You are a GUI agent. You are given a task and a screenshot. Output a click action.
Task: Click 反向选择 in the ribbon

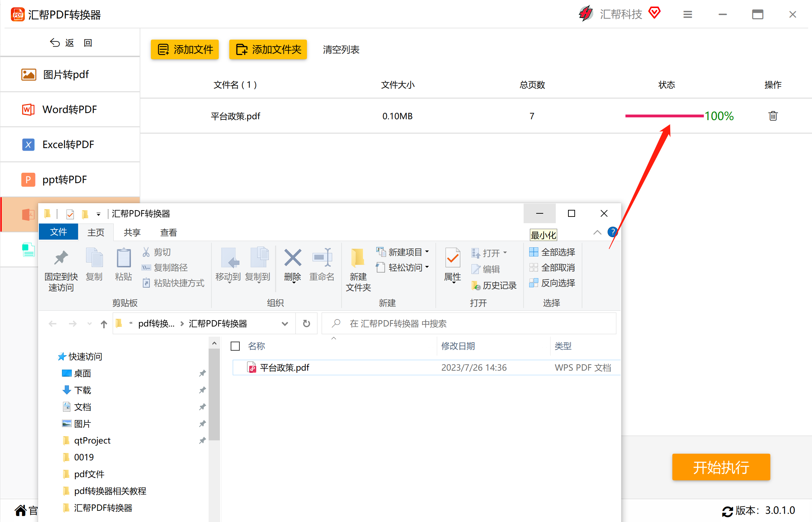552,283
